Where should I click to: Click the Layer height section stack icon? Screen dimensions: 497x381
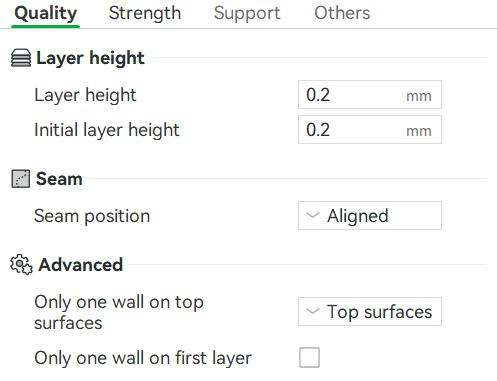[x=21, y=58]
